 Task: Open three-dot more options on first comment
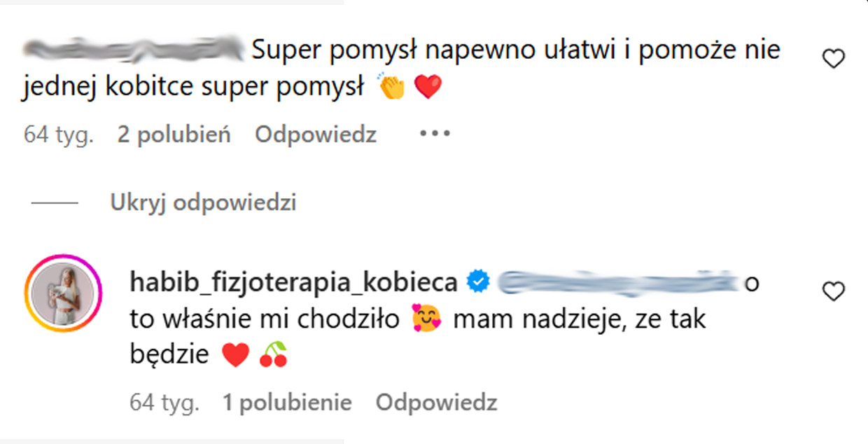433,133
